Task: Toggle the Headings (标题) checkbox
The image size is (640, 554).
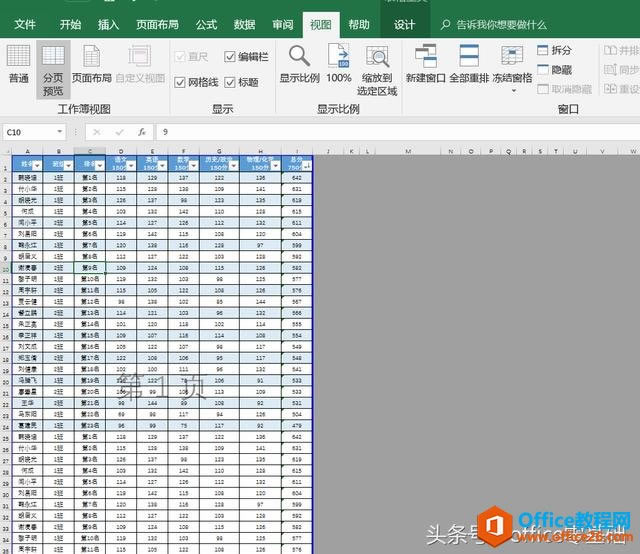Action: [242, 82]
